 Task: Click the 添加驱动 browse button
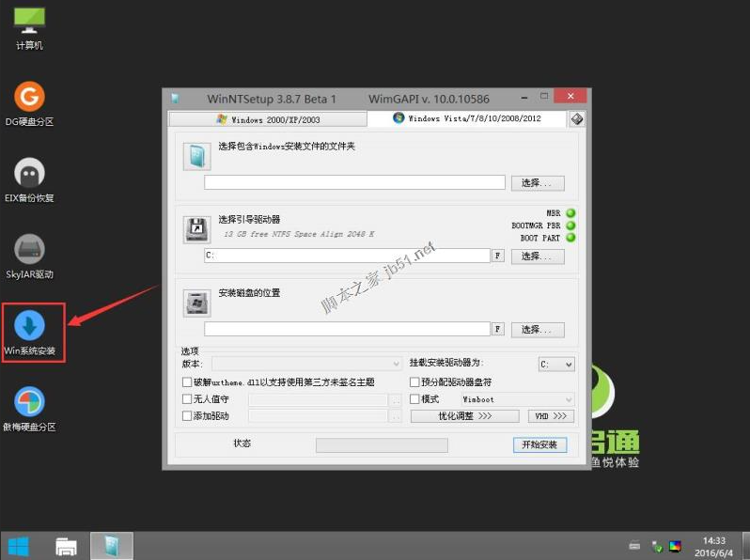point(396,416)
